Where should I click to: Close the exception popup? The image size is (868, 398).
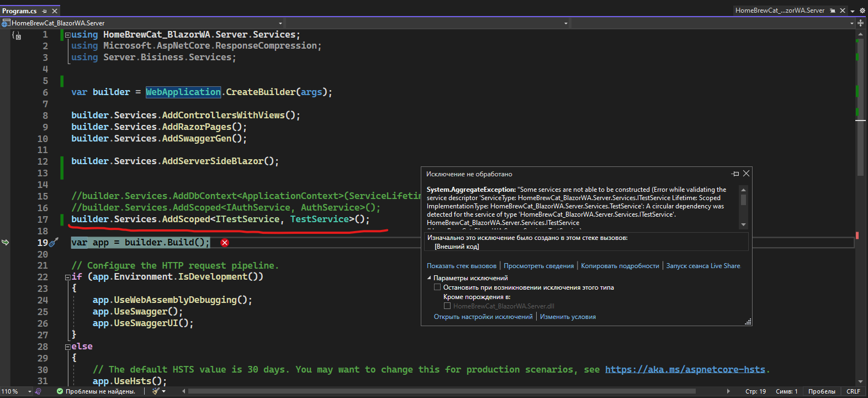point(746,174)
